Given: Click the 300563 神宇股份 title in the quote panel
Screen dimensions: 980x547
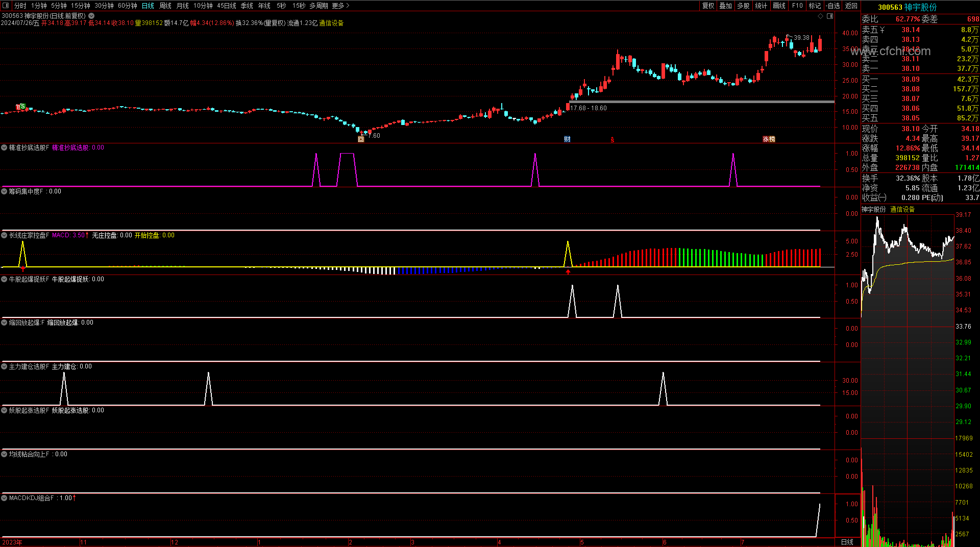Looking at the screenshot, I should (x=908, y=7).
